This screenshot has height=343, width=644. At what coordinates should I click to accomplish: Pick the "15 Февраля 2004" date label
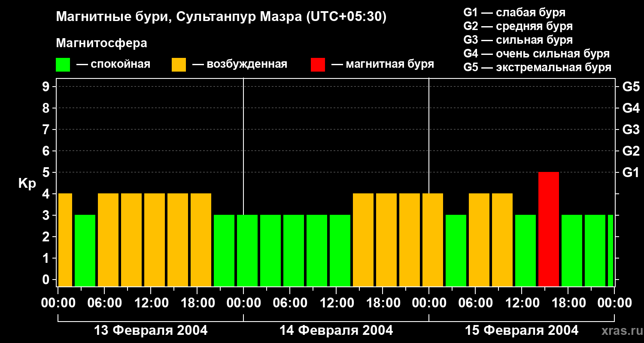521,331
